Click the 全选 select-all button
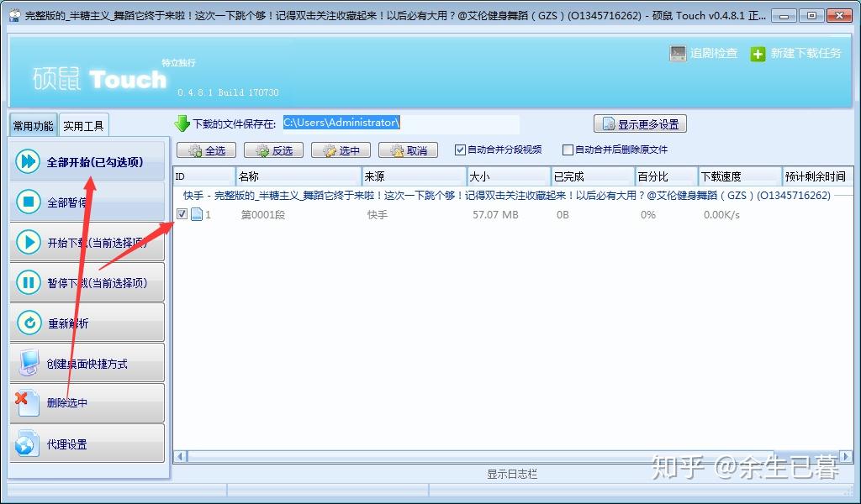Screen dimensions: 861x504 pyautogui.click(x=207, y=150)
